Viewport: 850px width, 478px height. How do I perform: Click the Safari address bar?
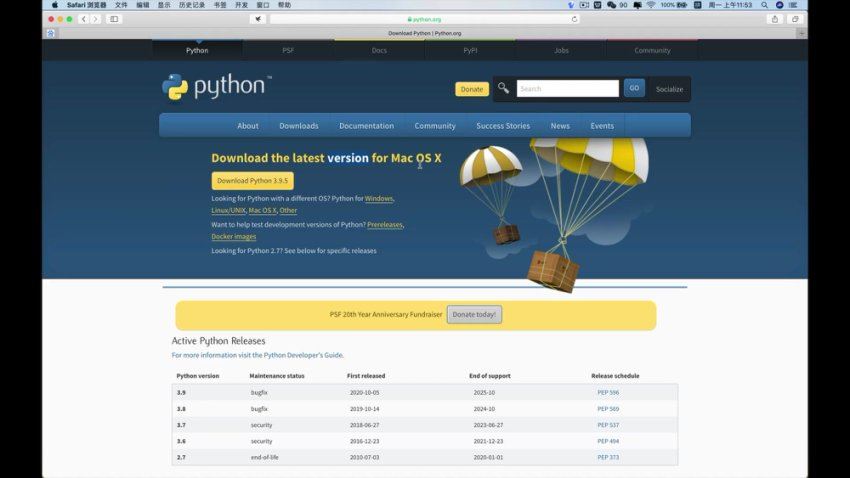click(x=424, y=19)
